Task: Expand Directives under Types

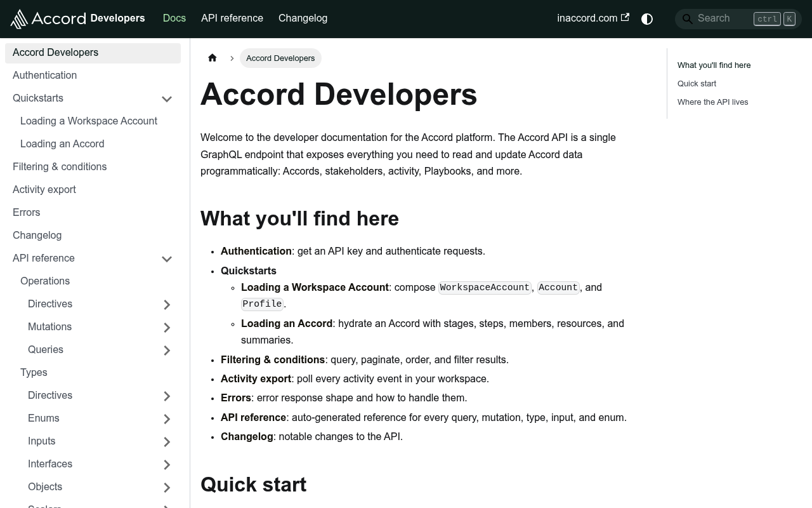Action: click(167, 396)
